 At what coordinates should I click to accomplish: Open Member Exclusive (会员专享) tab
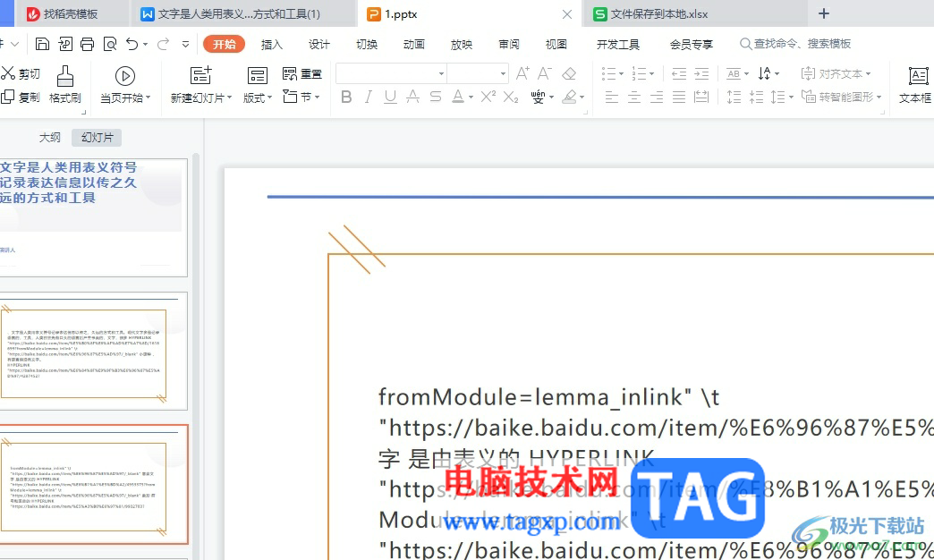[691, 44]
